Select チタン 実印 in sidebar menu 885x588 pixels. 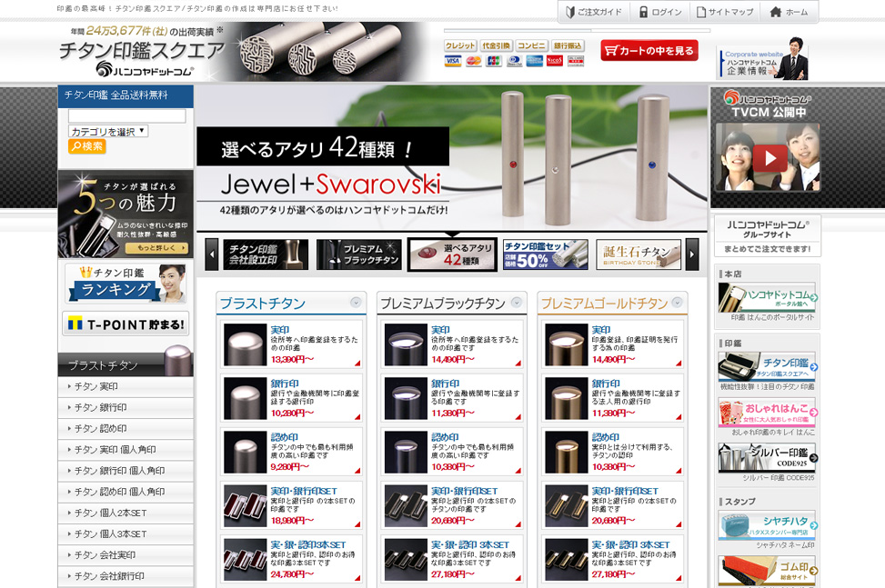click(x=126, y=386)
